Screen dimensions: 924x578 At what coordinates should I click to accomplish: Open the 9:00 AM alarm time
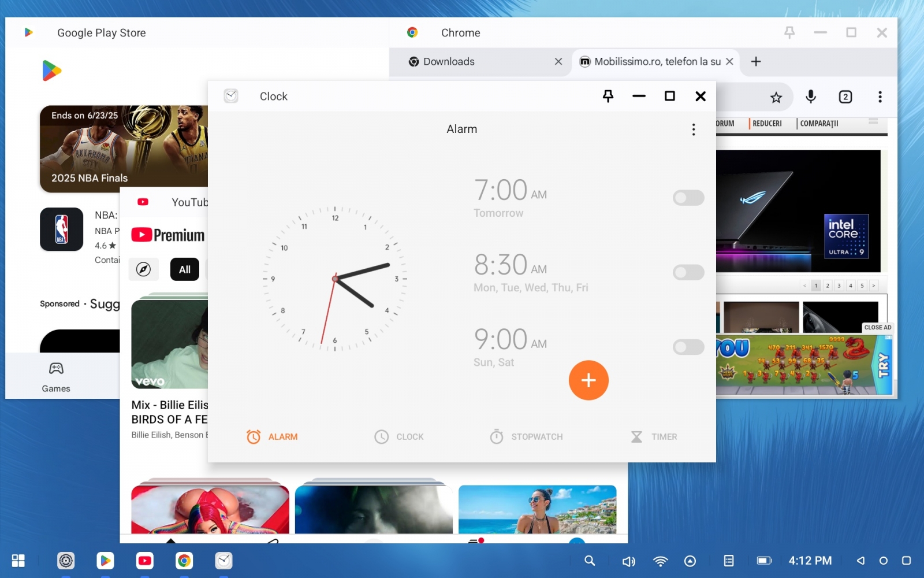click(511, 339)
